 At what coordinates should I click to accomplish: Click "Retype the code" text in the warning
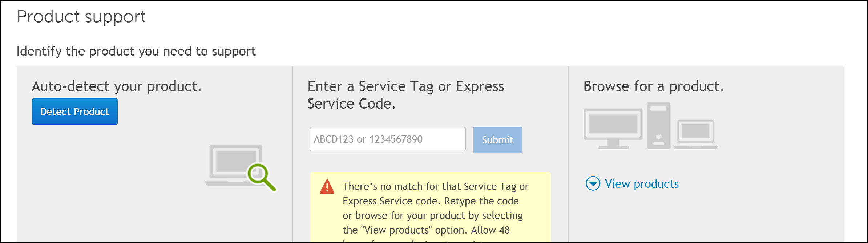click(481, 201)
